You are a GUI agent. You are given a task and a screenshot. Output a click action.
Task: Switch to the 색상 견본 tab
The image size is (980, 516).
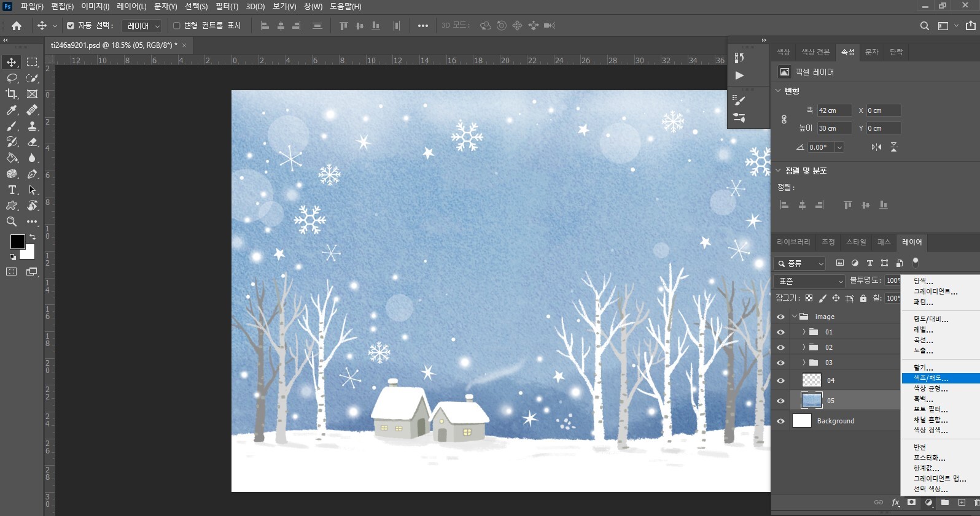815,52
